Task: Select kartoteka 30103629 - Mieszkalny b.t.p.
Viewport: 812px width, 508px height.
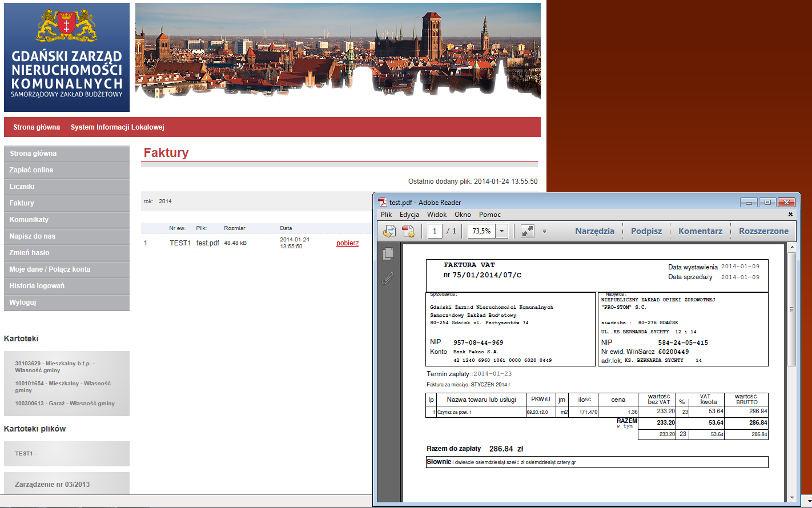Action: click(x=55, y=366)
